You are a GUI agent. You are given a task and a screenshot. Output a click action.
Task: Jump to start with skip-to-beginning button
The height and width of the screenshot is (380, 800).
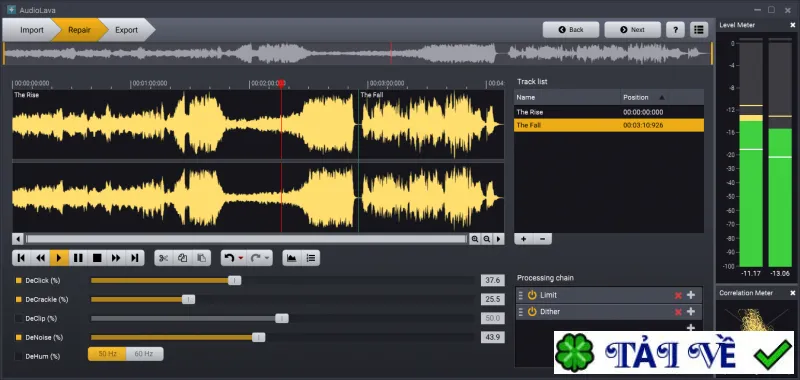click(x=21, y=258)
